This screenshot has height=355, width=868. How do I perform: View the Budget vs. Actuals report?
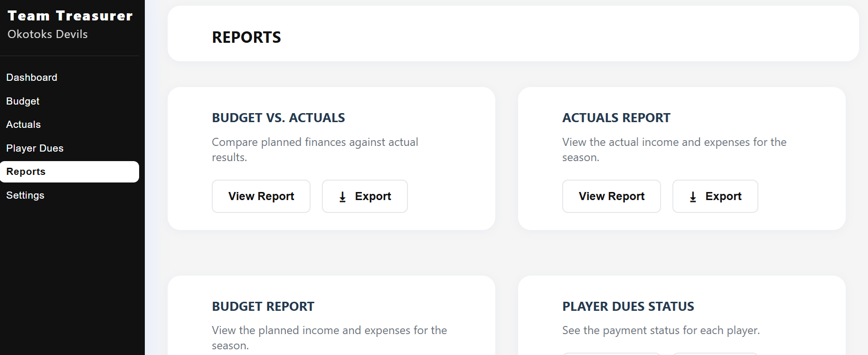(261, 196)
